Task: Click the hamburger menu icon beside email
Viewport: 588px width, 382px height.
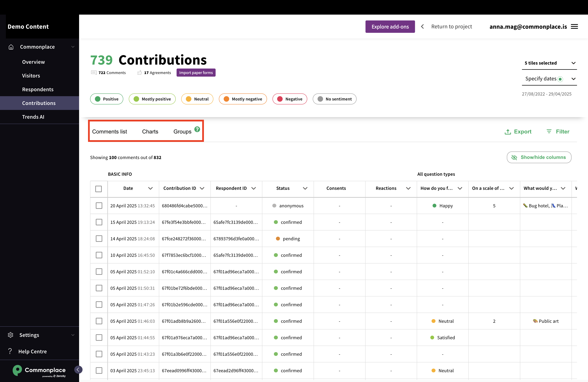Action: coord(574,27)
